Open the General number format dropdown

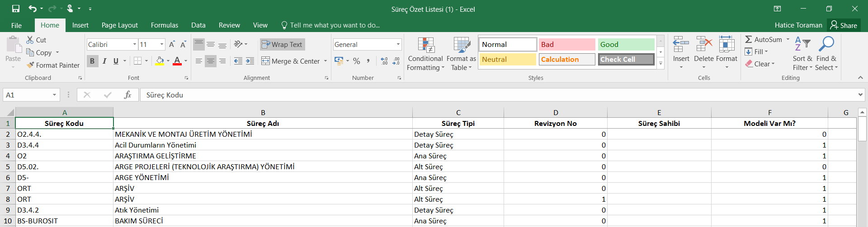pyautogui.click(x=398, y=44)
